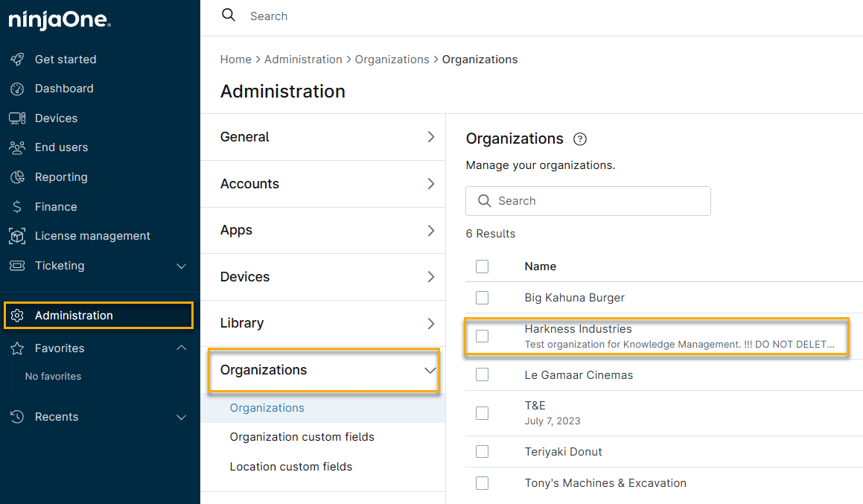The height and width of the screenshot is (504, 863).
Task: Click the Get started rocket icon
Action: pos(17,60)
